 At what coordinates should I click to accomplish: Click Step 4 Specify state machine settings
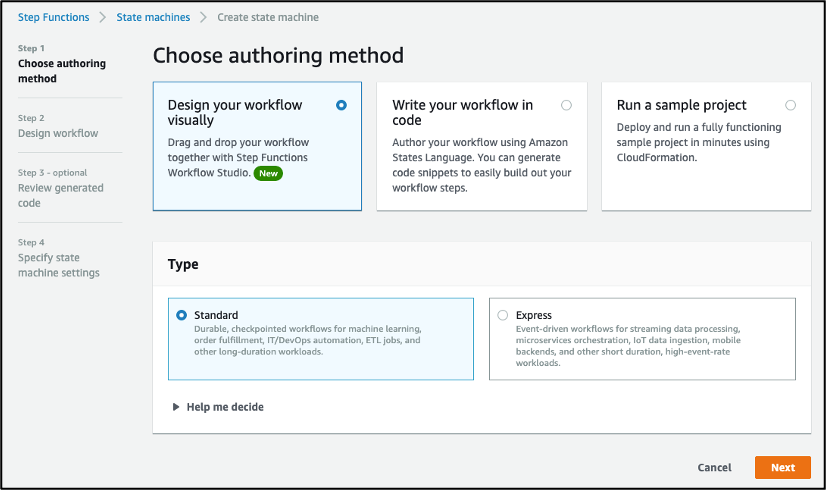(x=59, y=265)
